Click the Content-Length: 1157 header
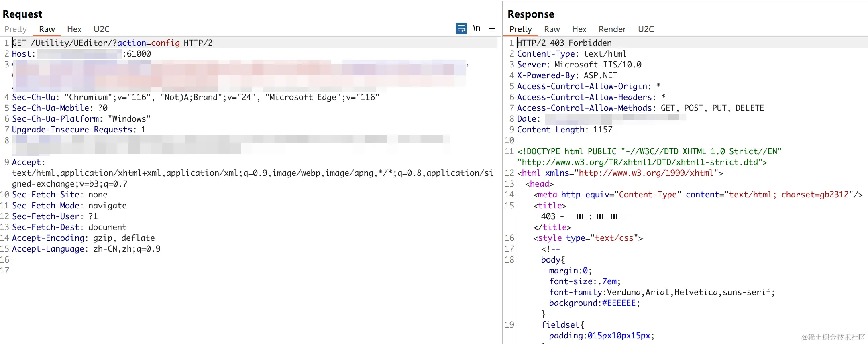The height and width of the screenshot is (344, 868). [x=565, y=130]
